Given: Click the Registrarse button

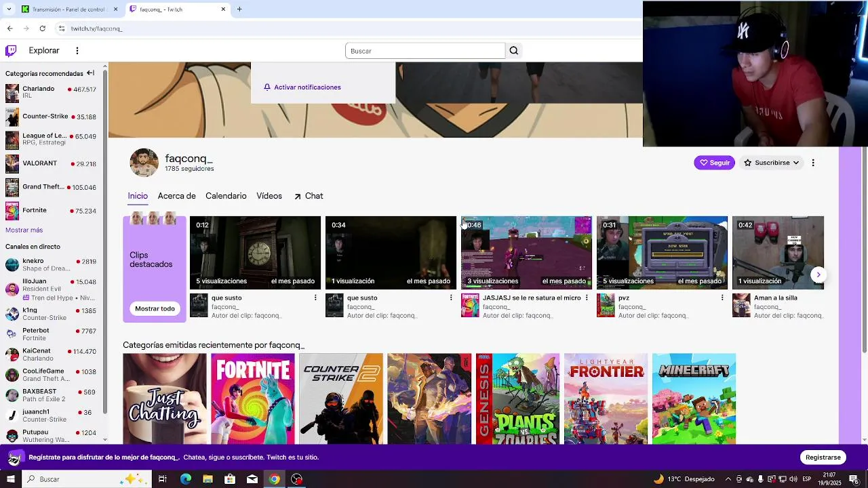Looking at the screenshot, I should pos(823,457).
